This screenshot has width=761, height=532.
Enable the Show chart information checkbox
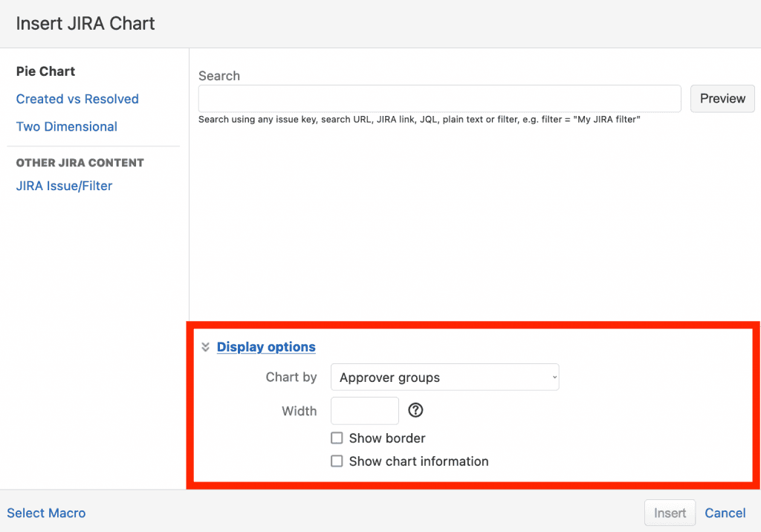coord(337,461)
